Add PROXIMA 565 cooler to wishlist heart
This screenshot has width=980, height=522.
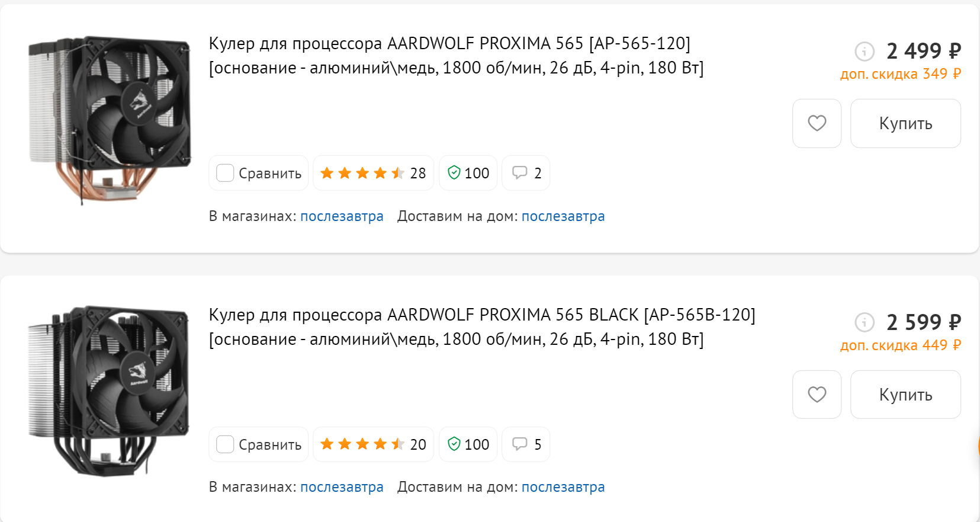pos(817,123)
